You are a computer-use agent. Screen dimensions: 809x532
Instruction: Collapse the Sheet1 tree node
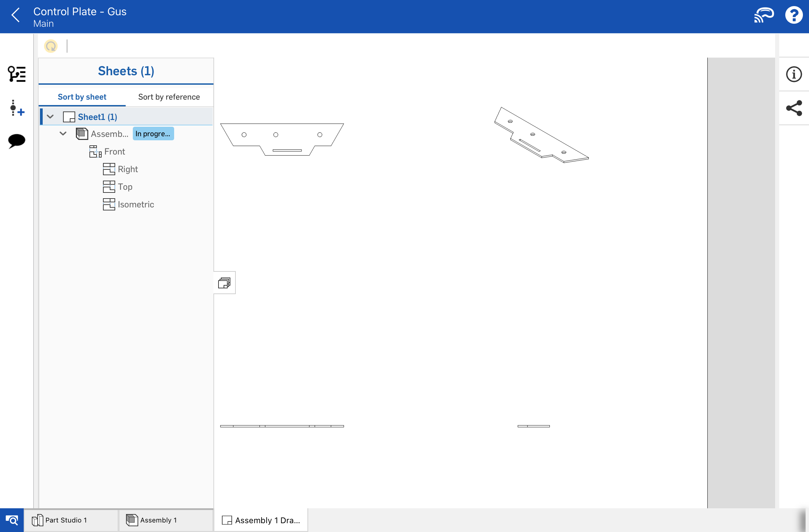pos(50,117)
